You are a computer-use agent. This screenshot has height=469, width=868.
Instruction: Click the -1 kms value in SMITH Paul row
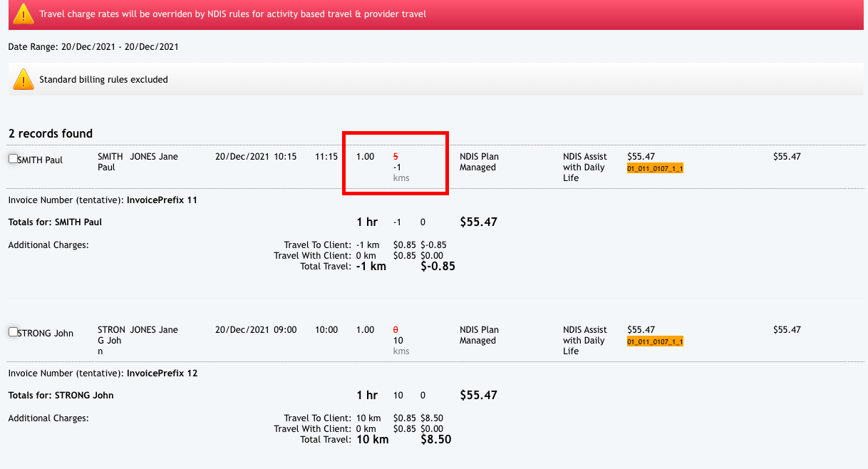(397, 167)
